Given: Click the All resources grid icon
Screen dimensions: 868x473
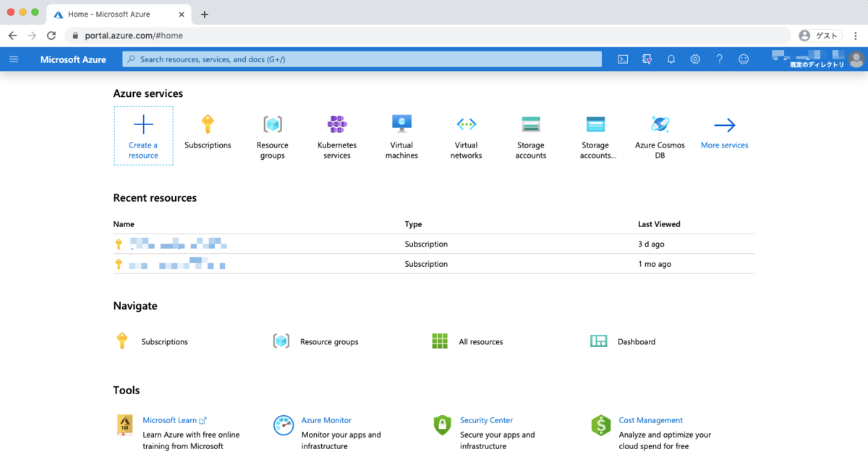Looking at the screenshot, I should (x=440, y=341).
